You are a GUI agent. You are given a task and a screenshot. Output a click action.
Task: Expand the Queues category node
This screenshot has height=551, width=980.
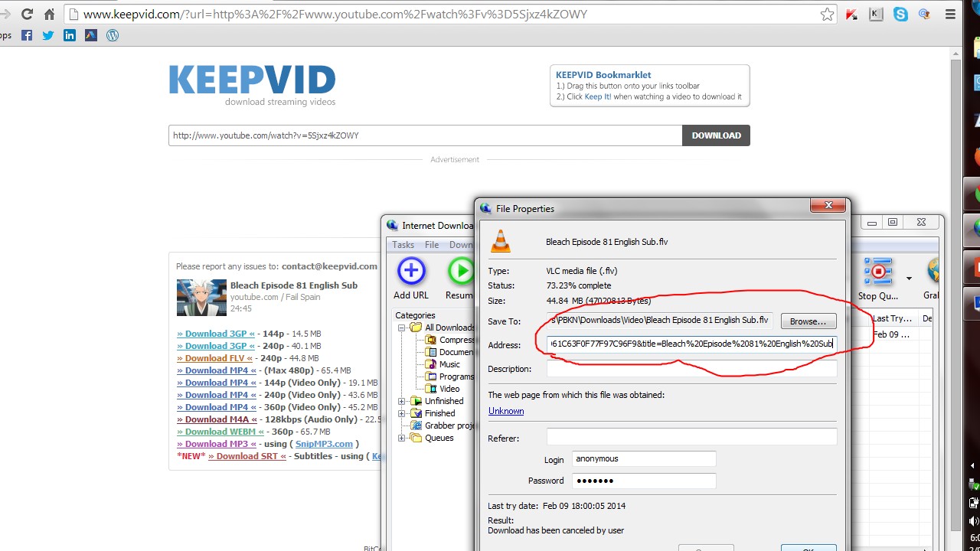pos(402,438)
